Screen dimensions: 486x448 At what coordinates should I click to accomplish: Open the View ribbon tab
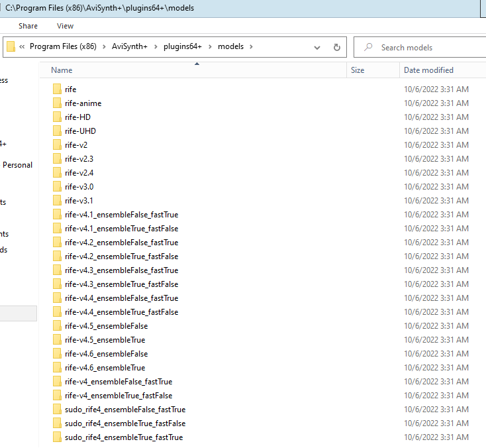65,26
